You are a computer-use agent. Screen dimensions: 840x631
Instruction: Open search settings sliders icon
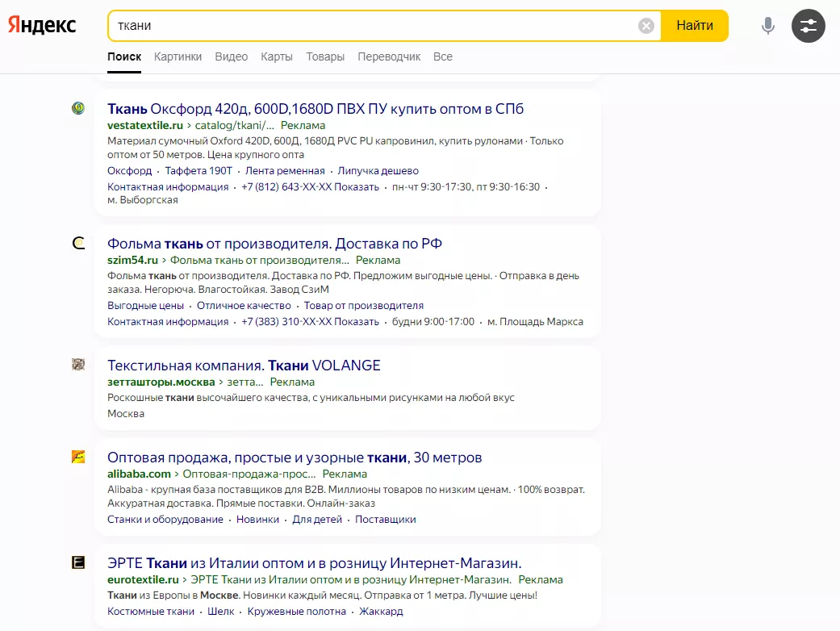coord(808,26)
